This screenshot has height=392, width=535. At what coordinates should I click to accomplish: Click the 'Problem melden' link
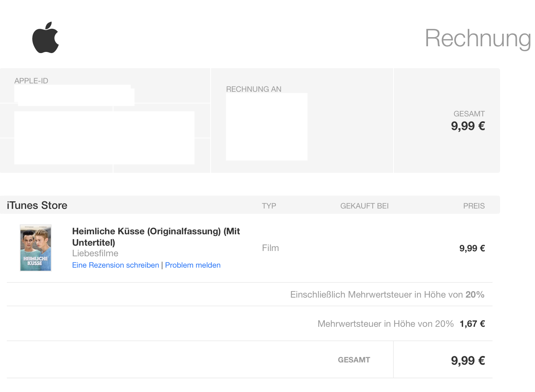coord(193,265)
